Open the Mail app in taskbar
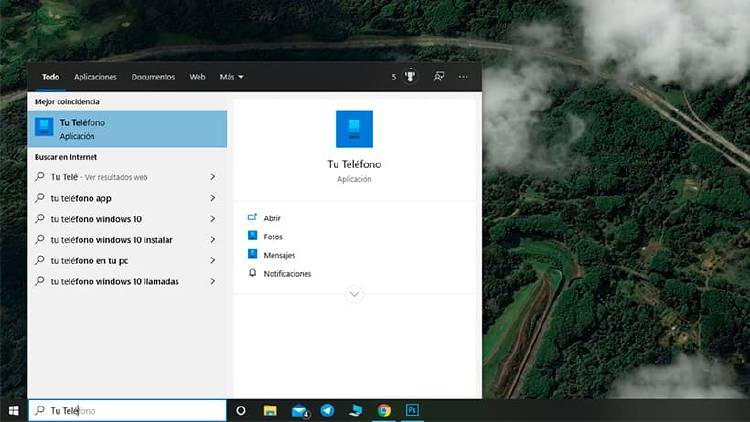Image resolution: width=750 pixels, height=422 pixels. [299, 410]
